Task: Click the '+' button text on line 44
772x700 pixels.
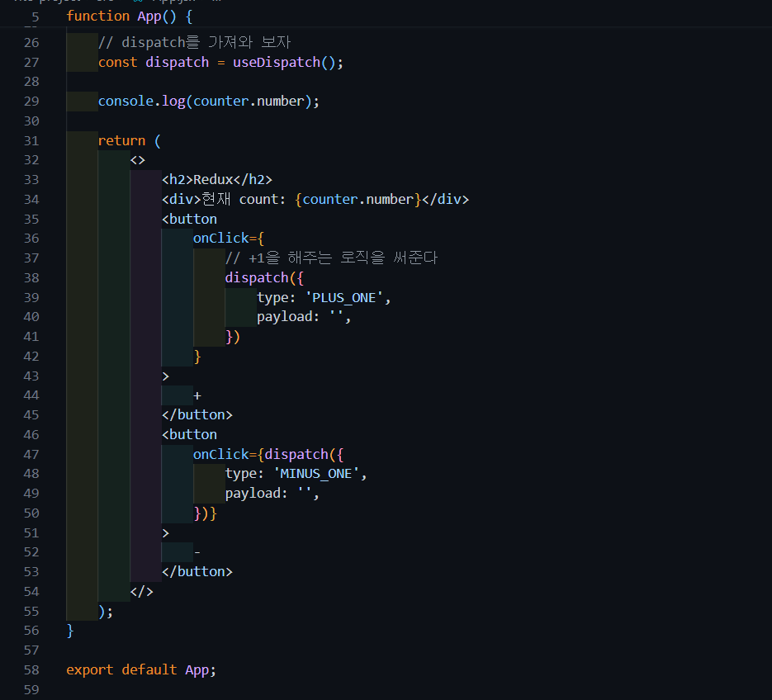Action: point(197,395)
